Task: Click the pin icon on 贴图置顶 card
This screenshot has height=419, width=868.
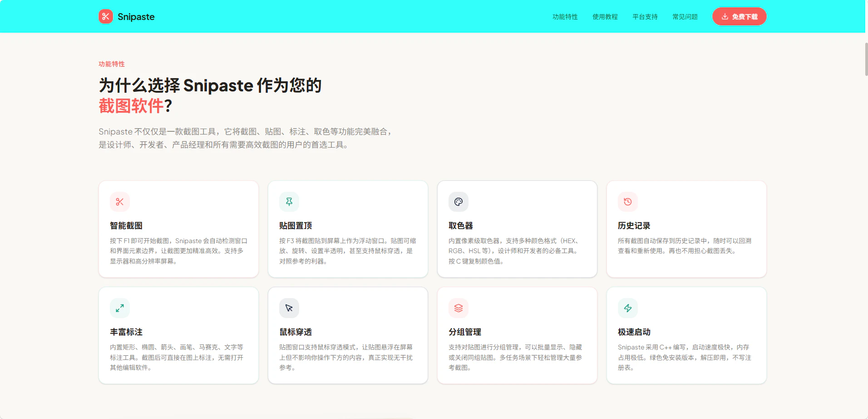Action: tap(289, 202)
